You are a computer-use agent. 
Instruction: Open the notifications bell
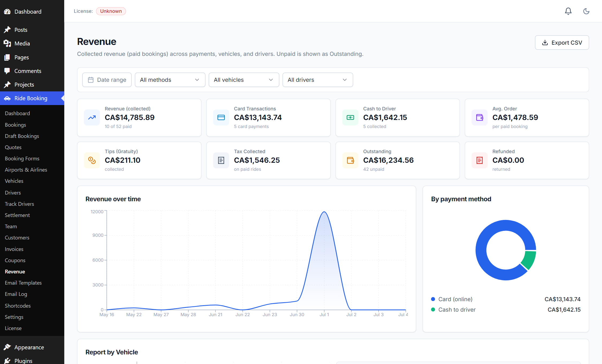point(568,11)
